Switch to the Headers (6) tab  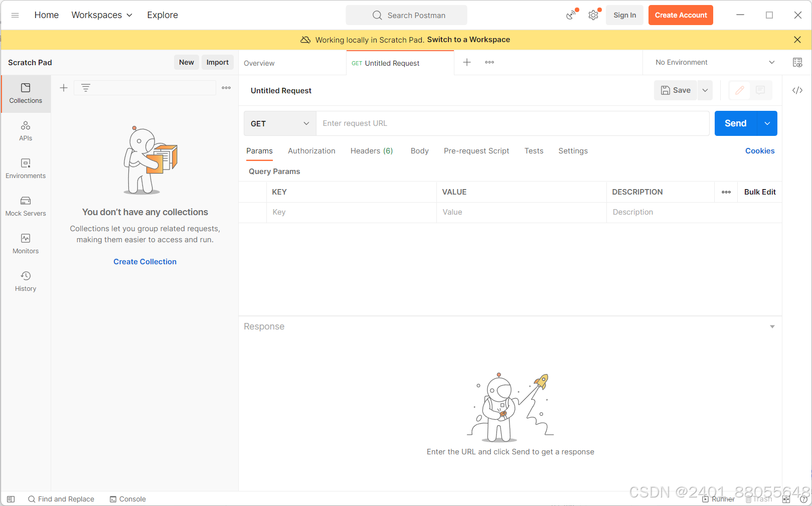pos(372,151)
